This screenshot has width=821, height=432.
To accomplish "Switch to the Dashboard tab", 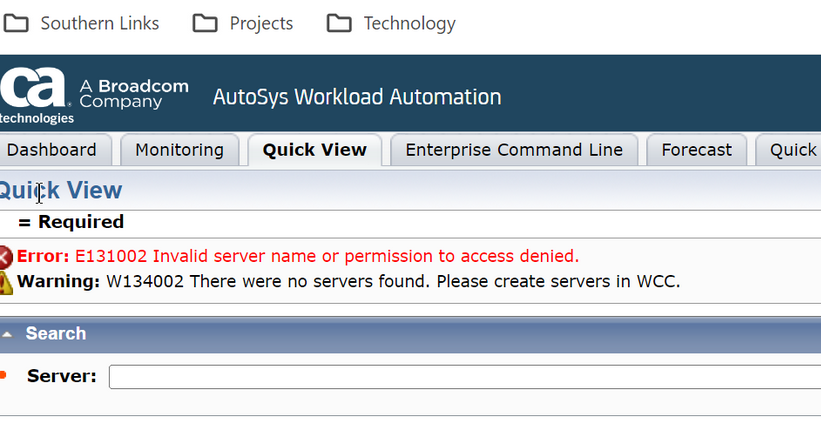I will 51,150.
